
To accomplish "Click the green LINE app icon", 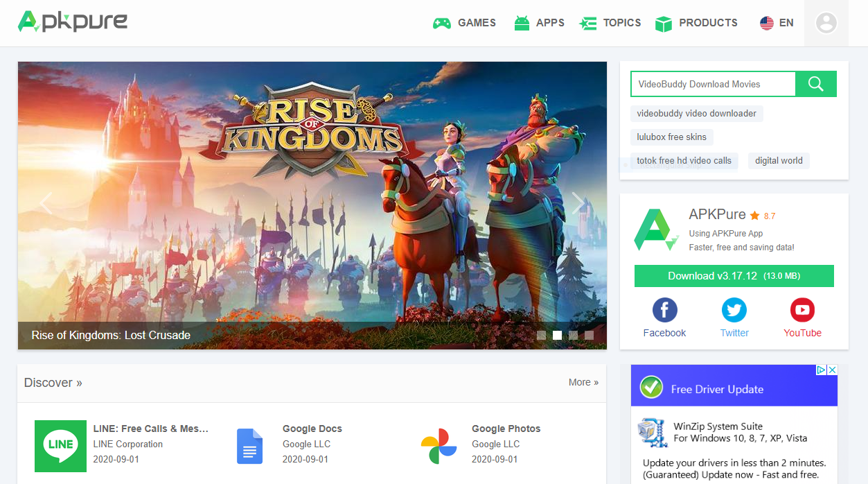I will (x=61, y=446).
